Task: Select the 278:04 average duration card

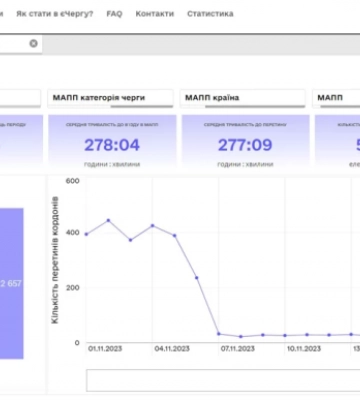Action: click(x=112, y=142)
